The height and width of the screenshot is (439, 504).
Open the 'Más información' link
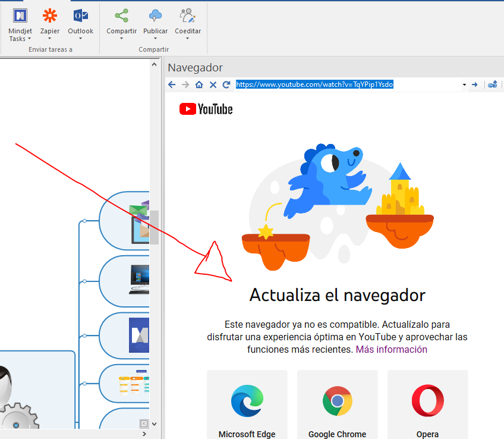pos(391,349)
